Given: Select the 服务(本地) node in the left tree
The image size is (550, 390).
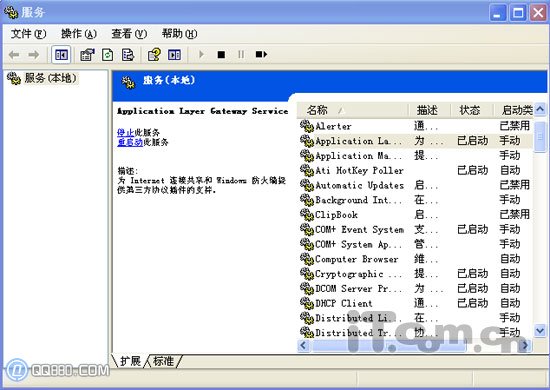Looking at the screenshot, I should (x=50, y=78).
